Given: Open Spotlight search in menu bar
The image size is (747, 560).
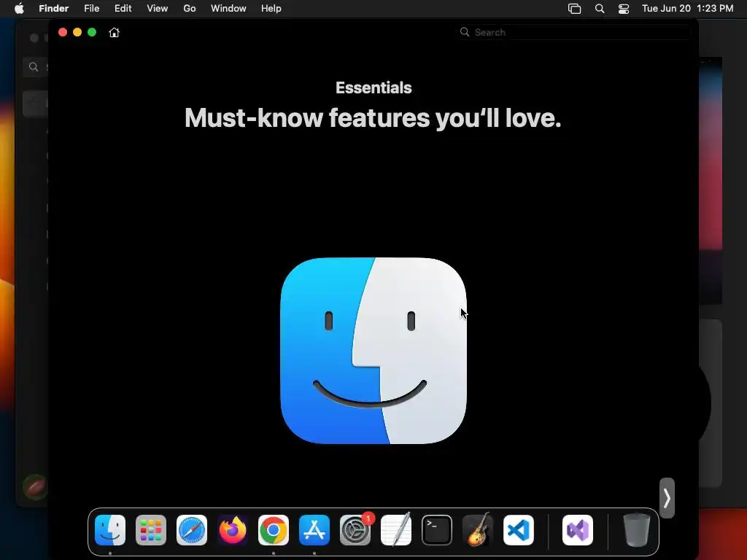Looking at the screenshot, I should 600,9.
